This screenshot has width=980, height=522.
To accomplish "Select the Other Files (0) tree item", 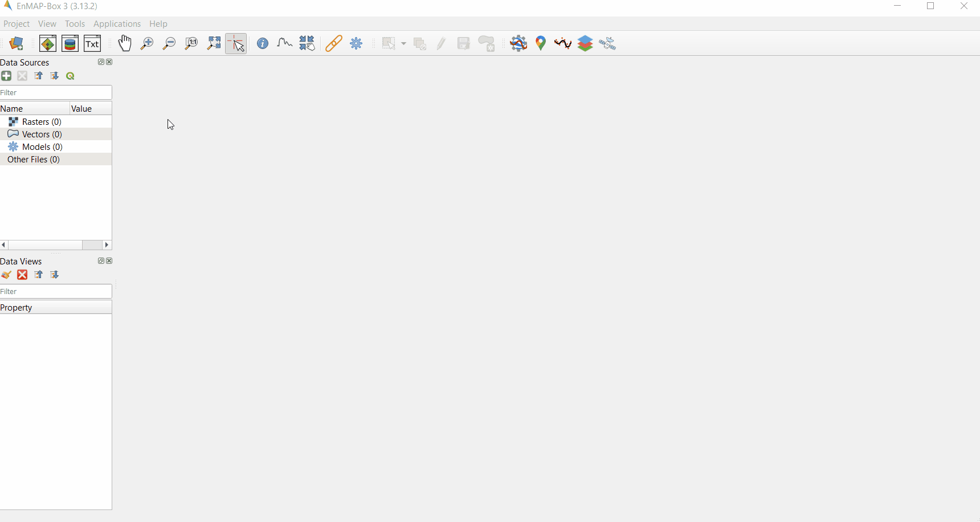I will 34,160.
